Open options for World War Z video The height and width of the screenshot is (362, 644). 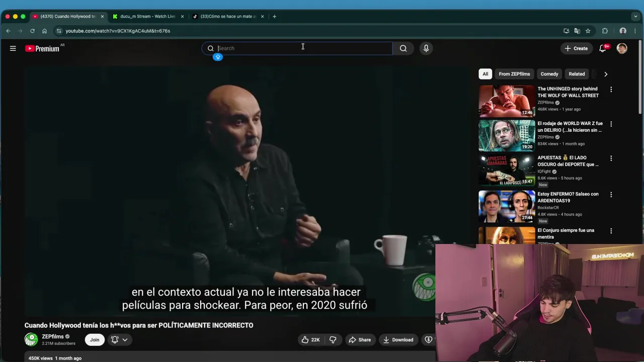click(x=611, y=124)
